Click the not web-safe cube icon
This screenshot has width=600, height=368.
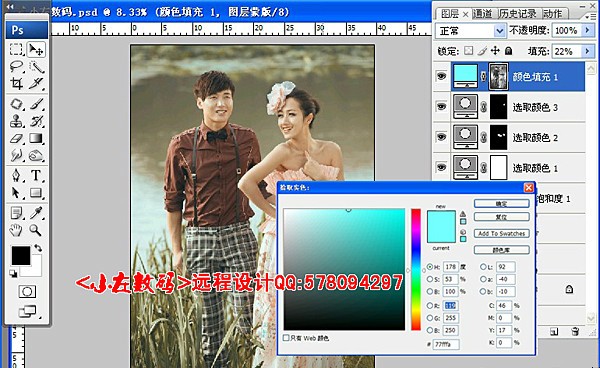click(x=463, y=232)
